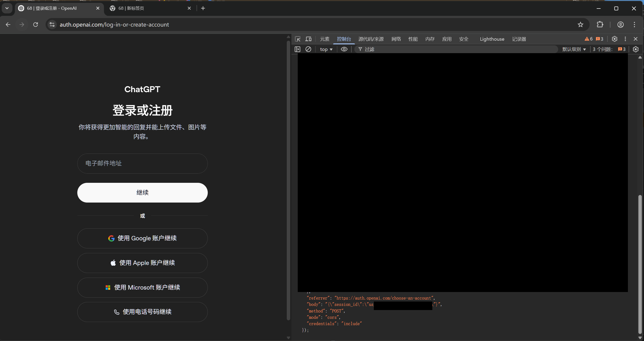Switch to the 应用 DevTools tab
Image resolution: width=644 pixels, height=341 pixels.
pyautogui.click(x=446, y=39)
